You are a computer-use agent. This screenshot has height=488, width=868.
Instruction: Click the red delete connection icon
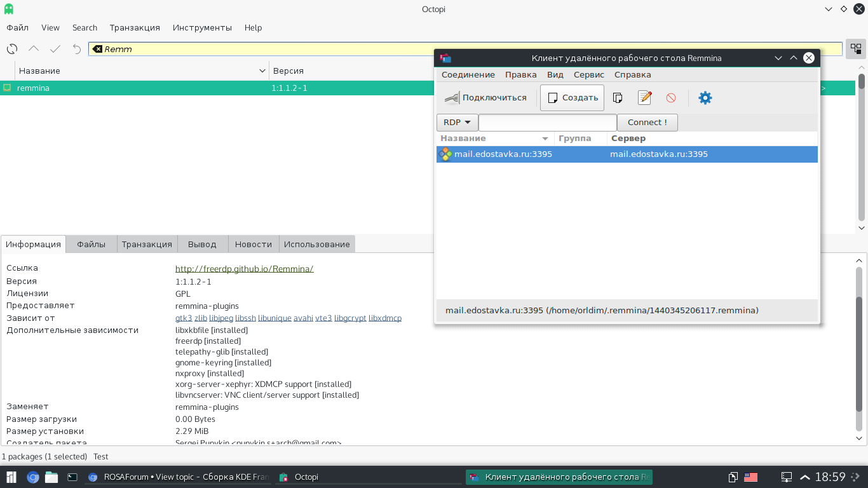(671, 98)
